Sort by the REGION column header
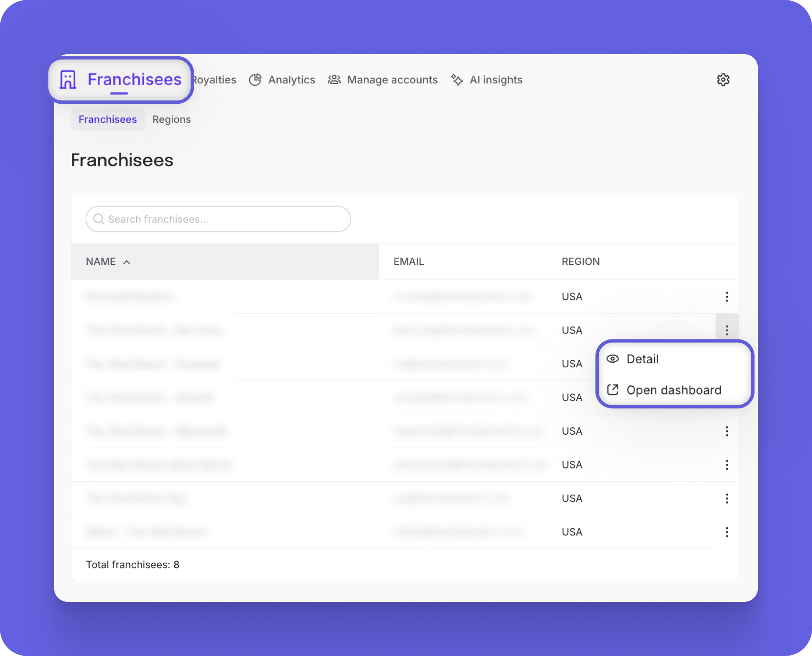This screenshot has height=656, width=812. [x=580, y=262]
